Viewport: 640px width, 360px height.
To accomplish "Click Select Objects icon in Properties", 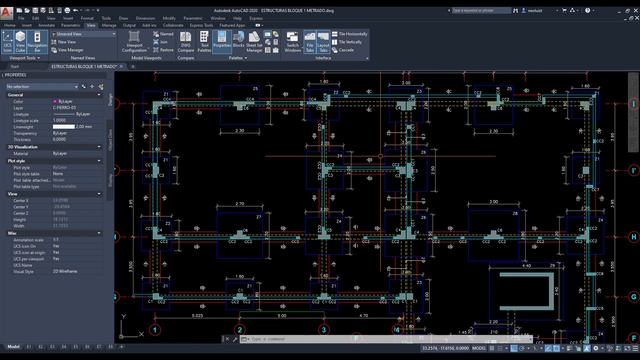I will coord(92,87).
